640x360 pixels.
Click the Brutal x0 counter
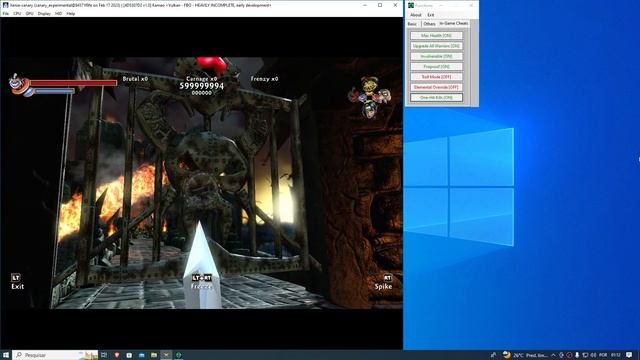(136, 78)
